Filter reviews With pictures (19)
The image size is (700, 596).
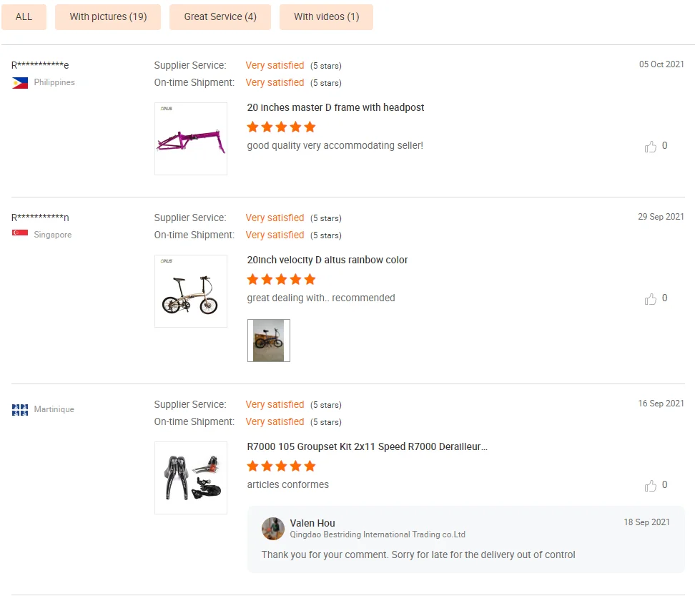coord(108,17)
